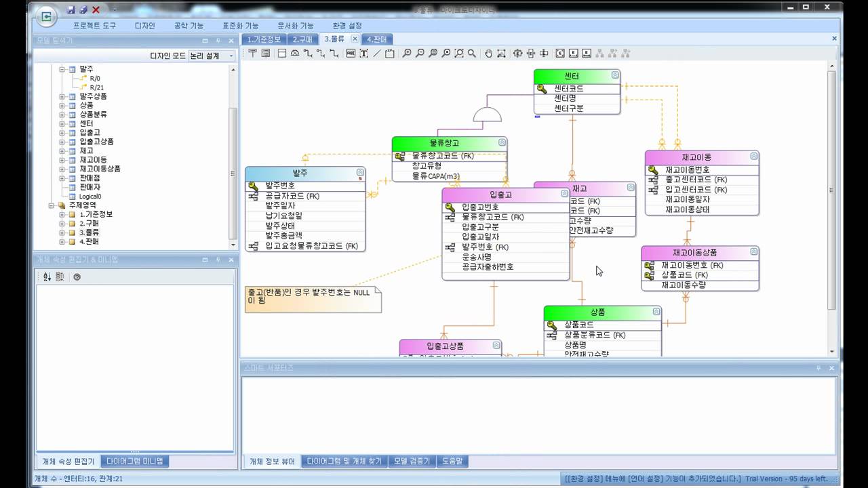Click the new entity box tool icon

pyautogui.click(x=281, y=53)
